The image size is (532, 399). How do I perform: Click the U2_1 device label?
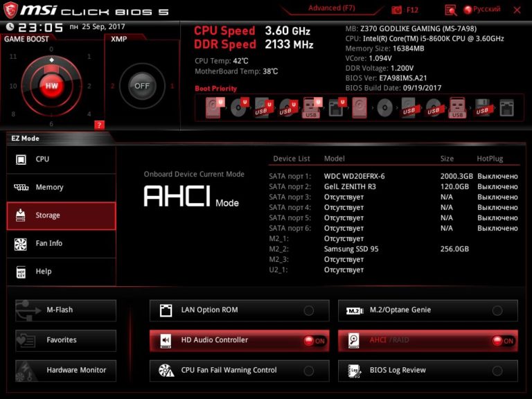point(278,270)
